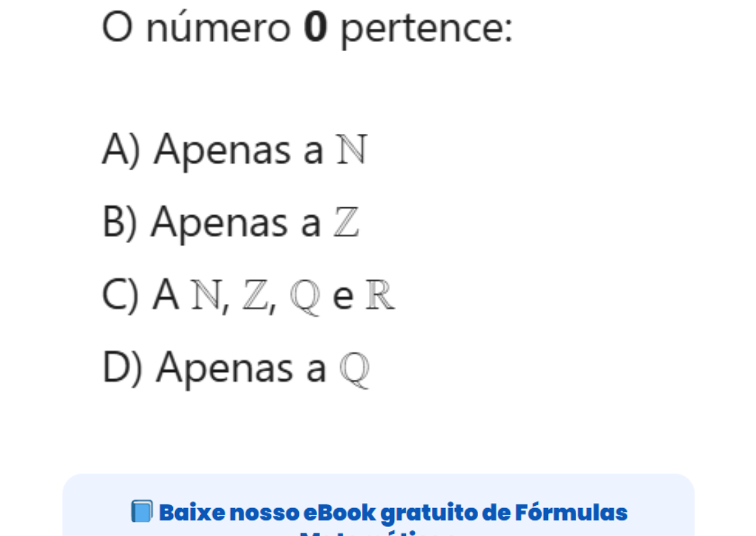The image size is (756, 536).
Task: Click the blue book icon in banner
Action: 141,512
